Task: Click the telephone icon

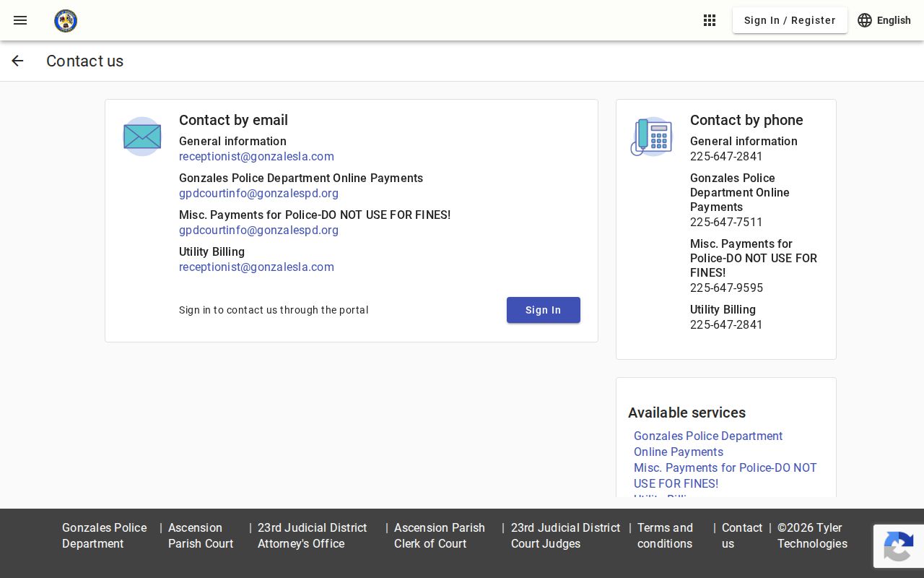Action: click(651, 137)
